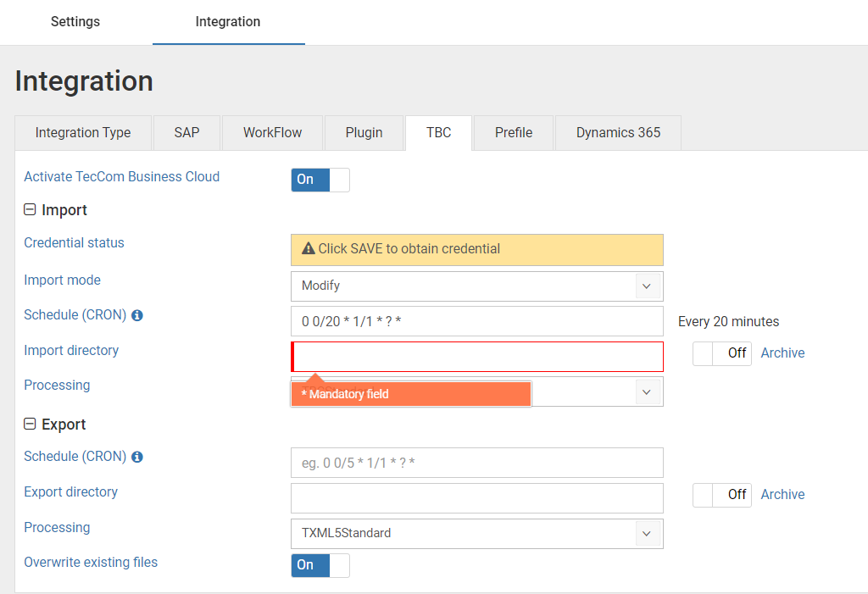Image resolution: width=868 pixels, height=594 pixels.
Task: Click the Every 20 minutes text
Action: [x=728, y=322]
